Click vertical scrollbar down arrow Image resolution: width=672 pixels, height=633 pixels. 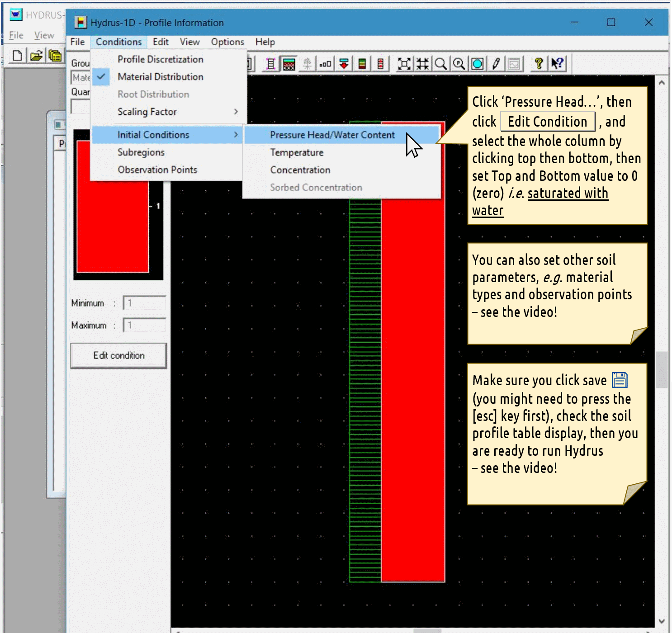click(662, 621)
